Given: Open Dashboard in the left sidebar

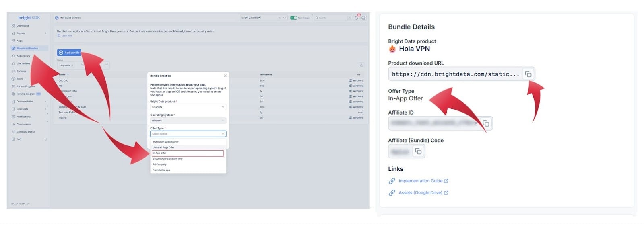Looking at the screenshot, I should pos(22,26).
